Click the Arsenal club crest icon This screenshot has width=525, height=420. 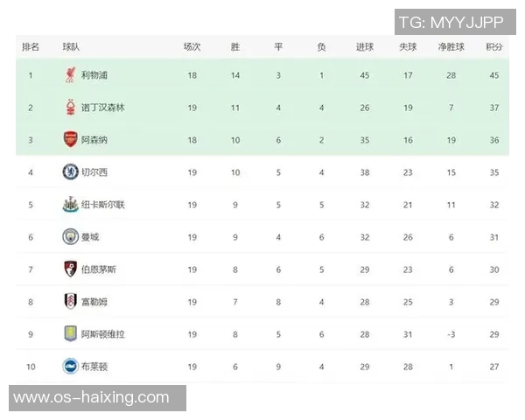70,140
